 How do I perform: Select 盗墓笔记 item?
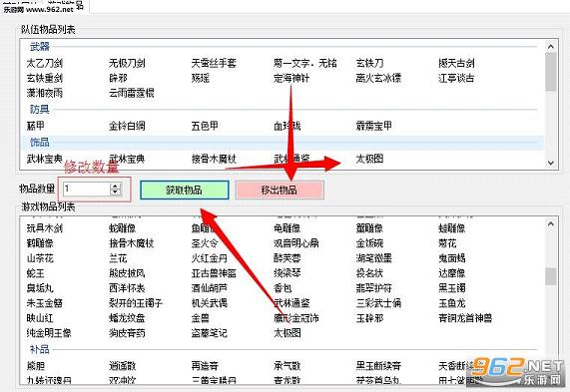pos(210,333)
